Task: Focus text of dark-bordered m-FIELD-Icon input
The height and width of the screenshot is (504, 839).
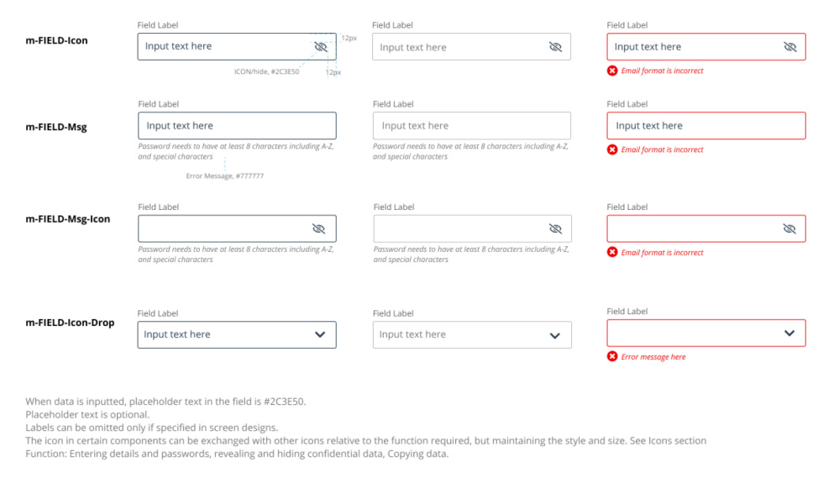Action: point(178,46)
